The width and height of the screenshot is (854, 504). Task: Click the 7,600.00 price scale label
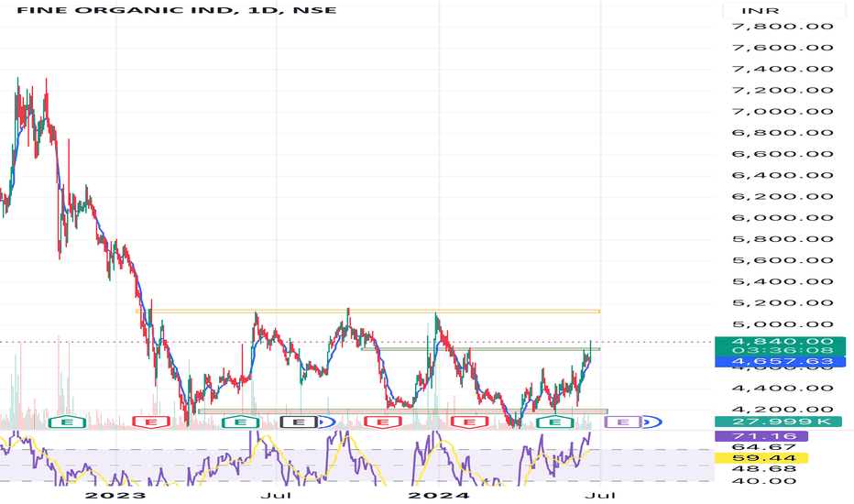783,48
